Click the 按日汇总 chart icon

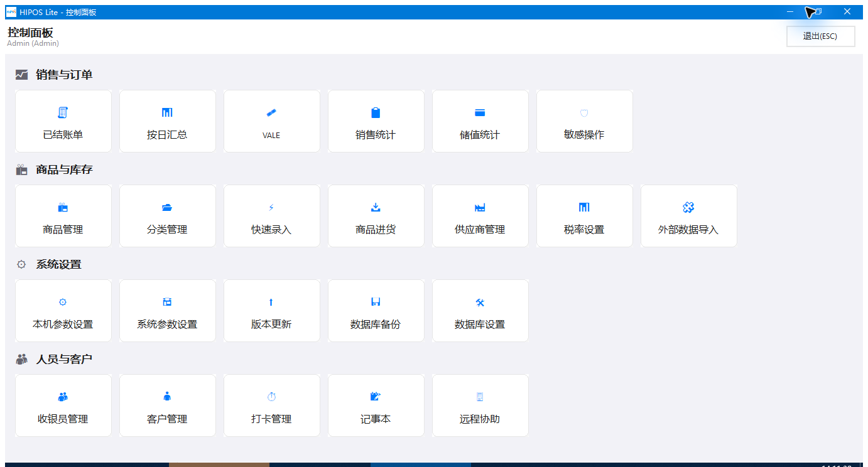pos(167,113)
